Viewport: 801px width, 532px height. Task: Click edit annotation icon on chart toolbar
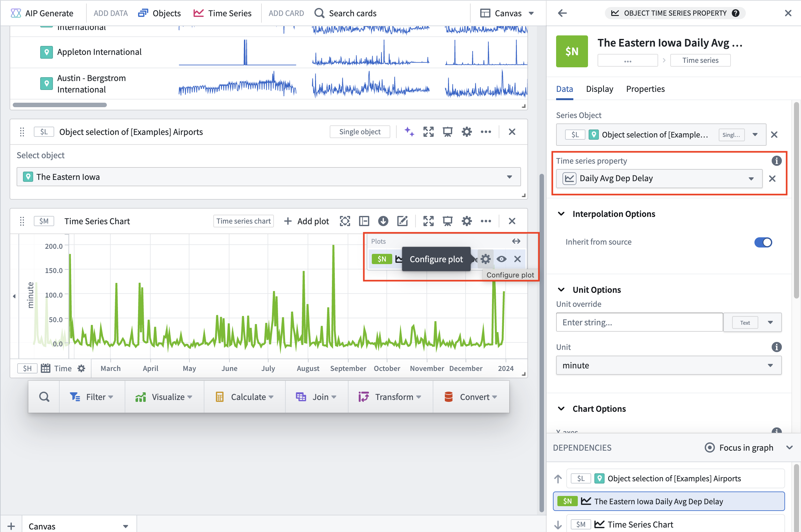coord(402,221)
